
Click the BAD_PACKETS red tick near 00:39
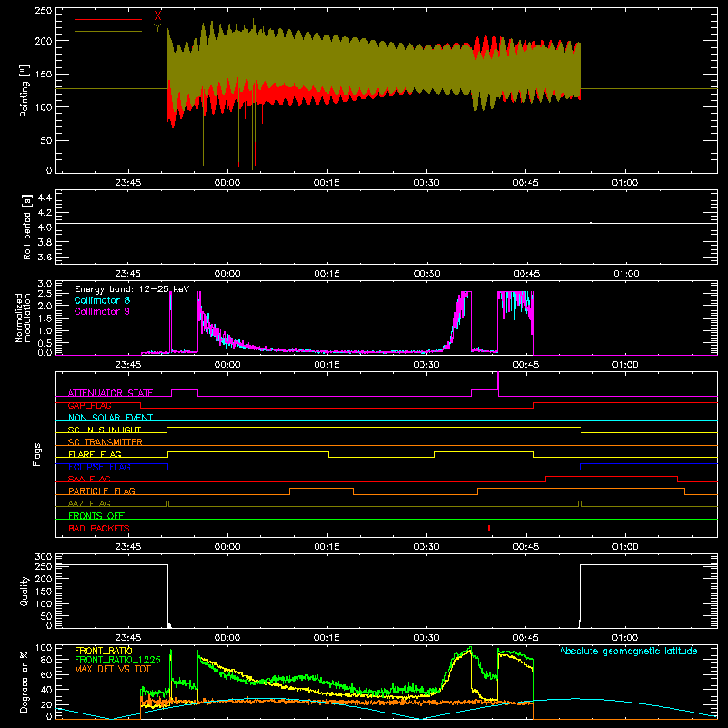489,528
